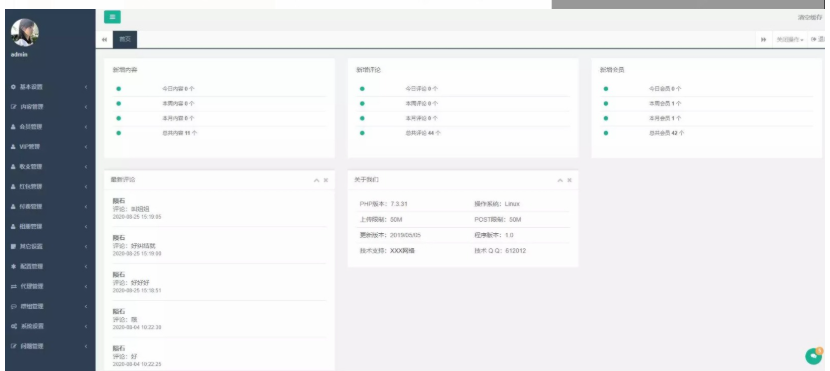
Task: Expand the 会员管理 menu chevron
Action: 86,127
